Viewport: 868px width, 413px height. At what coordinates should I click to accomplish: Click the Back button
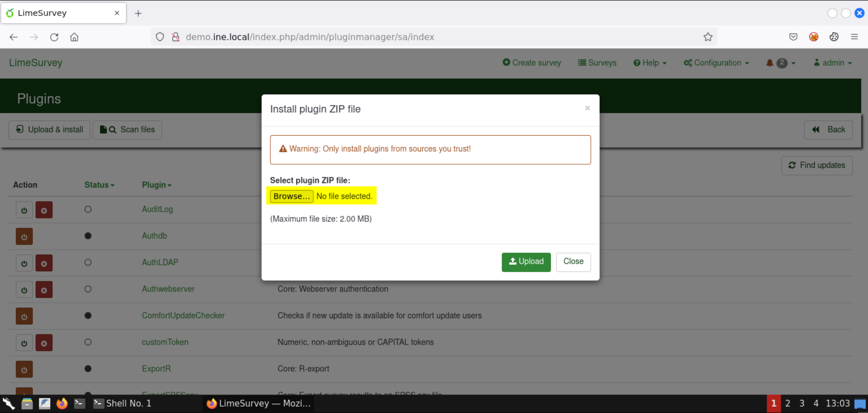click(828, 130)
